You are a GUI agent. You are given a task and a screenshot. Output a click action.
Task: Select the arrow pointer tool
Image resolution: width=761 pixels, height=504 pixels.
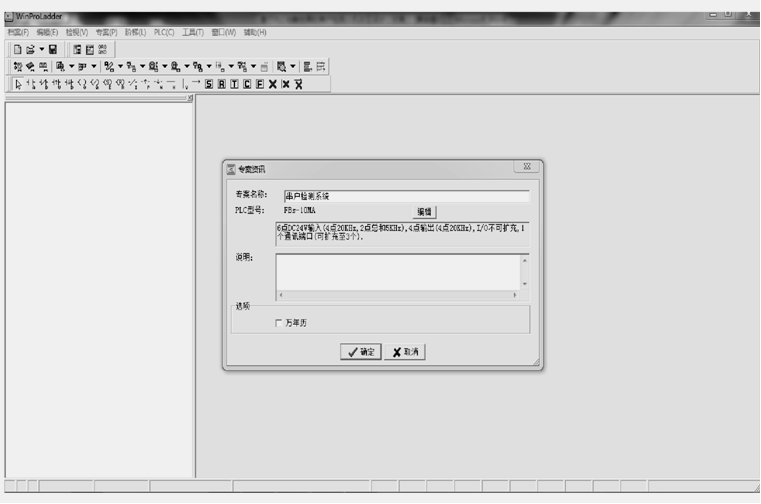[18, 84]
